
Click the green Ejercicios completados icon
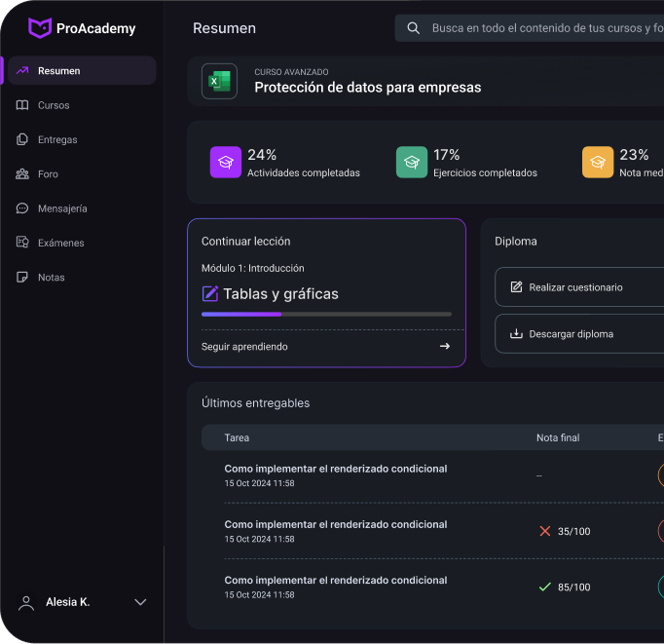[x=412, y=163]
